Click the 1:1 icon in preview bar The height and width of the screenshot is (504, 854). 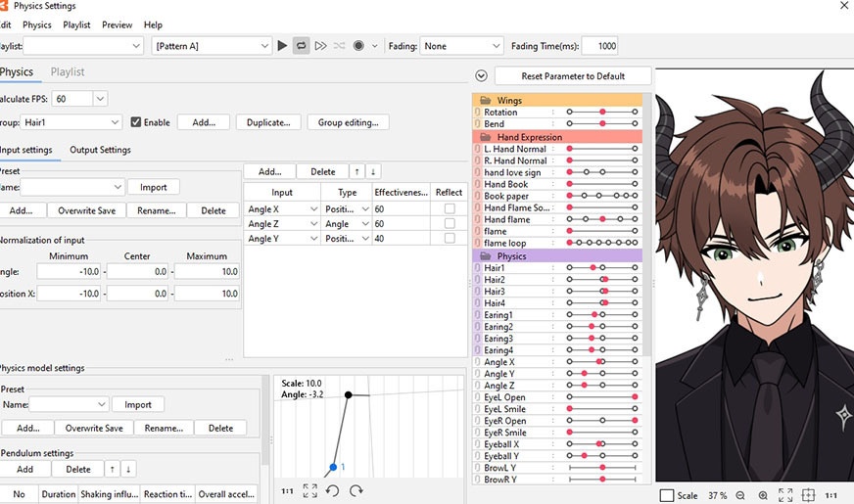(x=830, y=495)
